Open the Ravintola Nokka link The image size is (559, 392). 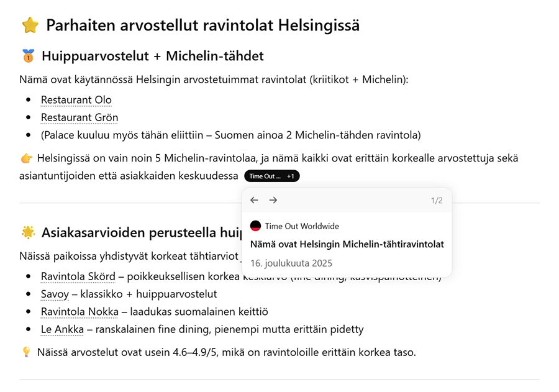(80, 311)
